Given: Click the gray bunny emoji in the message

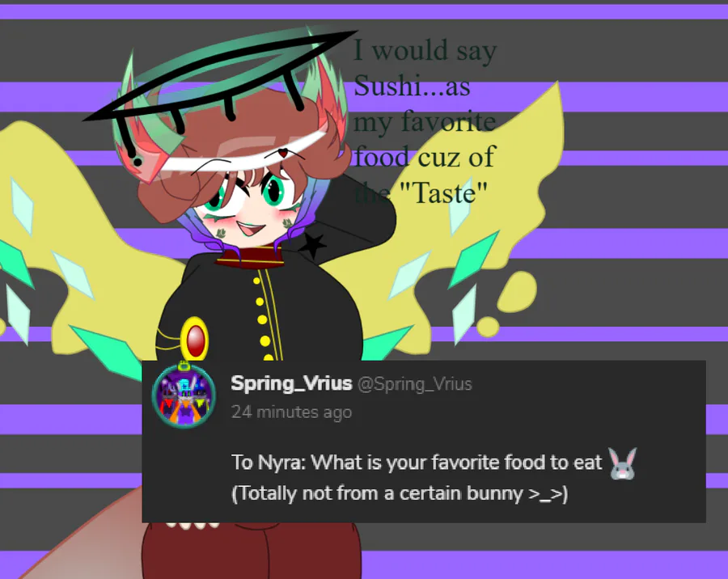Looking at the screenshot, I should click(623, 463).
